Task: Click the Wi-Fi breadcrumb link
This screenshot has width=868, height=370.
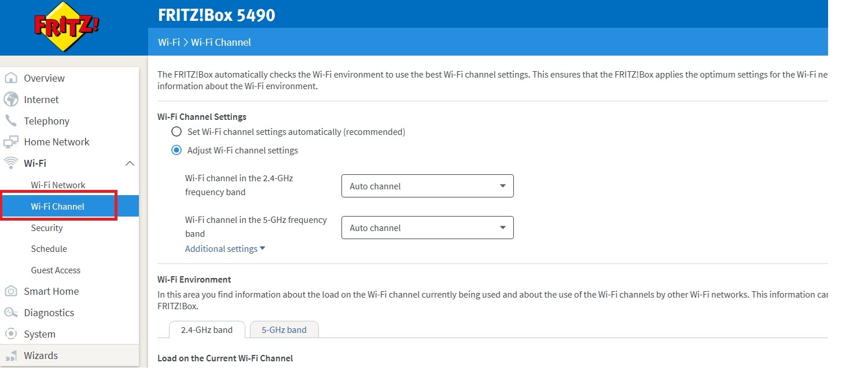Action: [169, 42]
